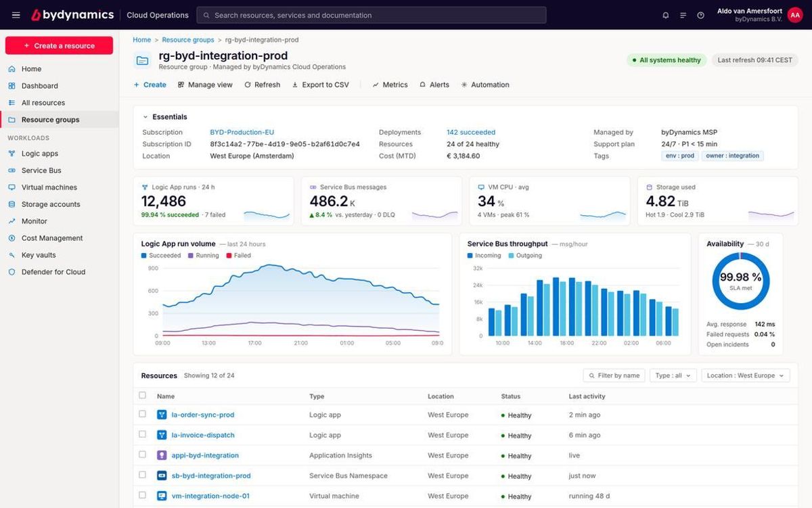The image size is (812, 508).
Task: Open Alerts from the toolbar
Action: [x=434, y=85]
